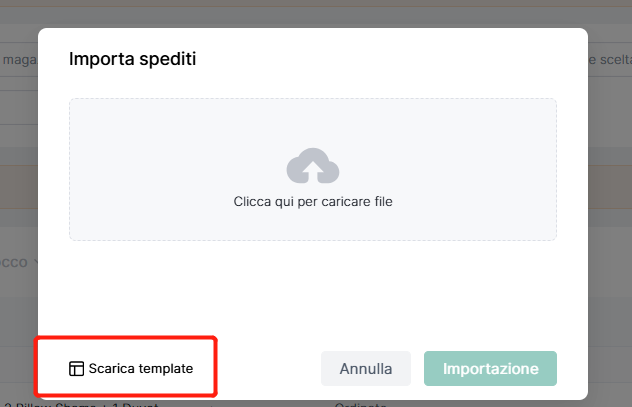This screenshot has height=407, width=632.
Task: Click the Scarica template table icon
Action: pyautogui.click(x=76, y=368)
